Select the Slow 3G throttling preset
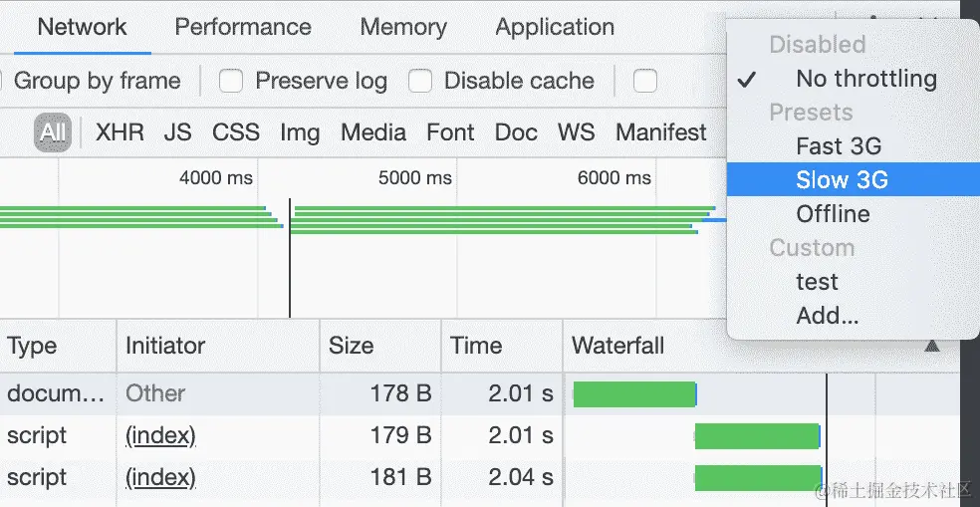 pyautogui.click(x=842, y=180)
